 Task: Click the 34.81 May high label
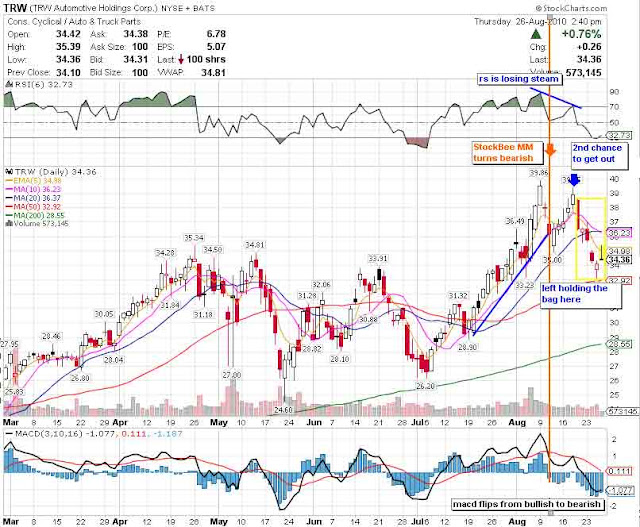point(255,245)
